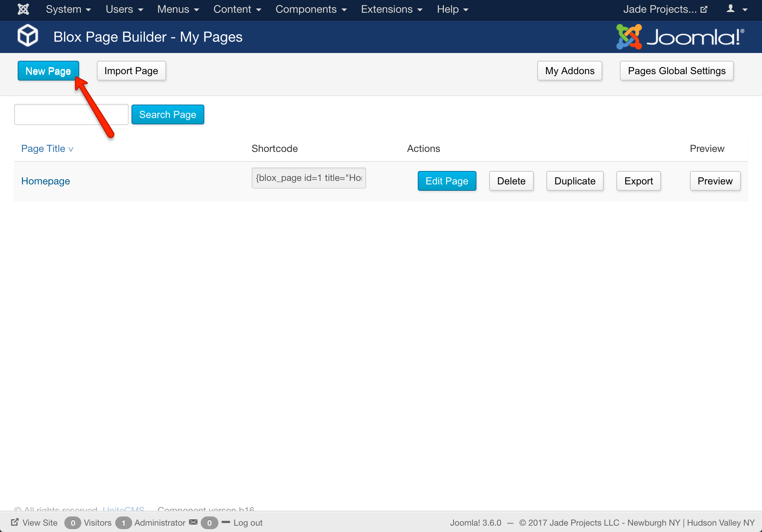Click the Joomla logo icon in top bar
The image size is (762, 532).
pyautogui.click(x=23, y=9)
